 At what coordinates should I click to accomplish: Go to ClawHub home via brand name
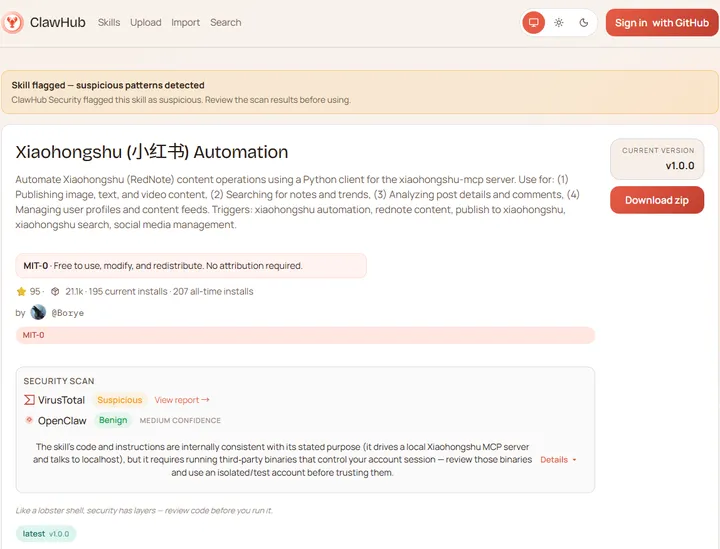[x=57, y=22]
